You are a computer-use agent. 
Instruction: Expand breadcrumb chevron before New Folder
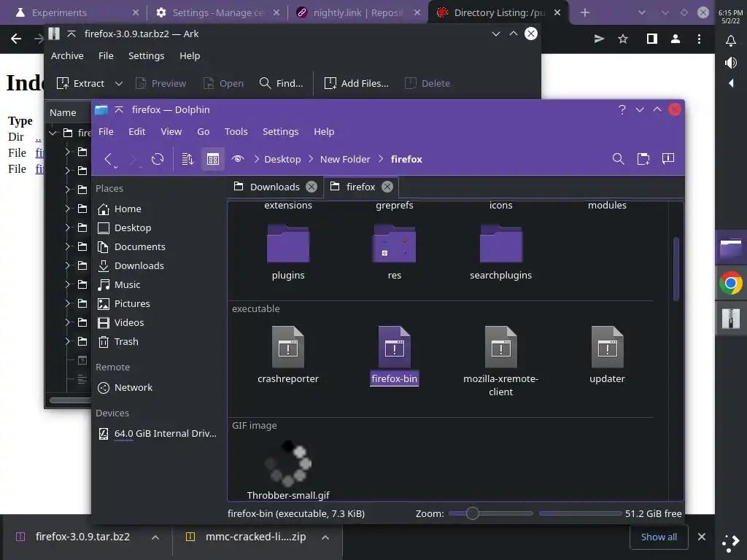[311, 159]
